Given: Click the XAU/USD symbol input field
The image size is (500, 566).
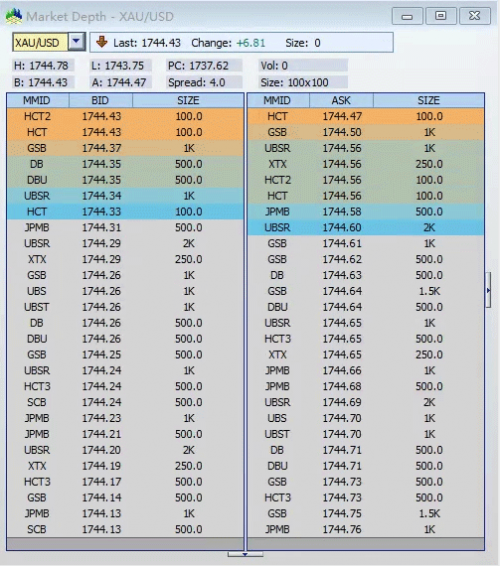Looking at the screenshot, I should click(x=40, y=43).
